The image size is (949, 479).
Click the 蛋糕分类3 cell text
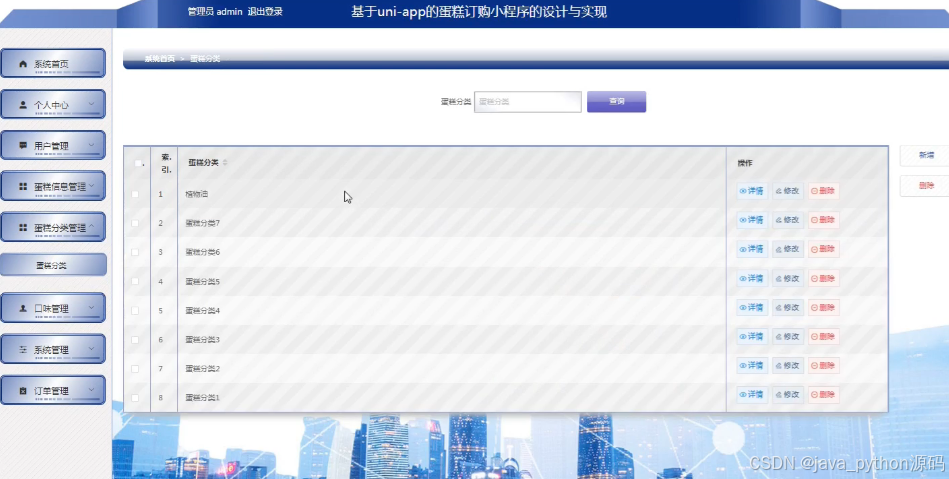[x=203, y=340]
